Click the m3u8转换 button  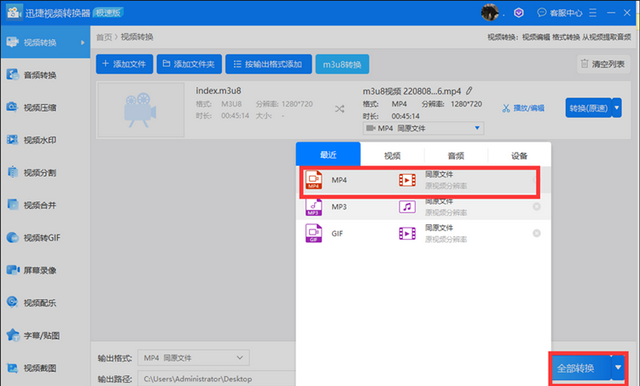(342, 64)
